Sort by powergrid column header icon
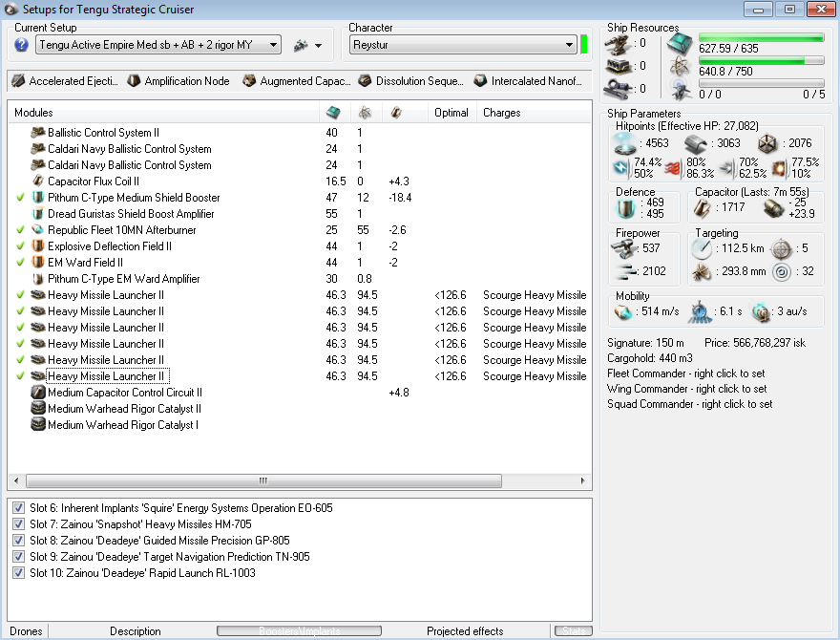This screenshot has width=840, height=640. point(365,113)
